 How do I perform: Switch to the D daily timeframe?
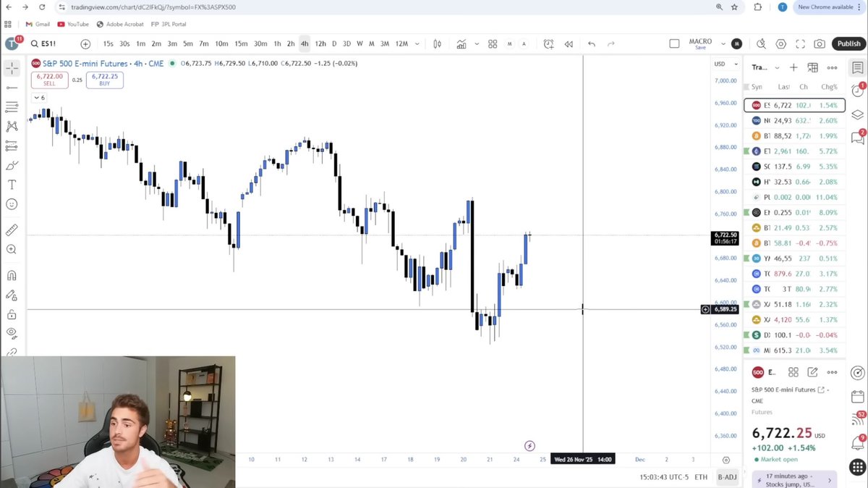334,43
